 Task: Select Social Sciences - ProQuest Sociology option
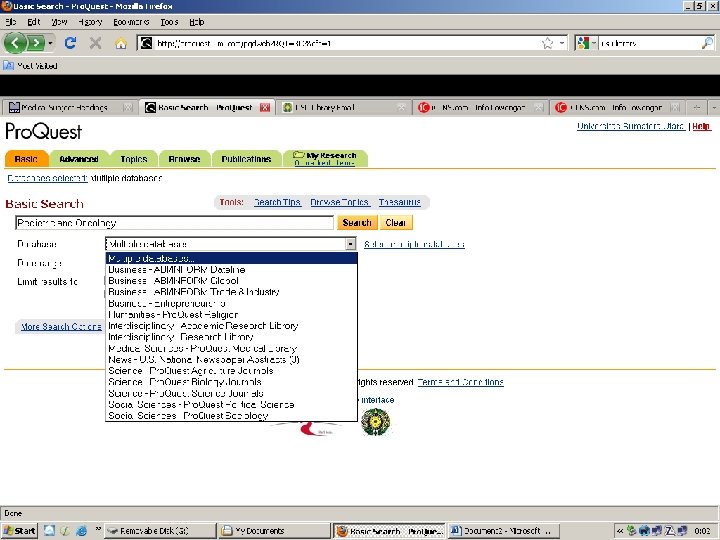[x=231, y=416]
